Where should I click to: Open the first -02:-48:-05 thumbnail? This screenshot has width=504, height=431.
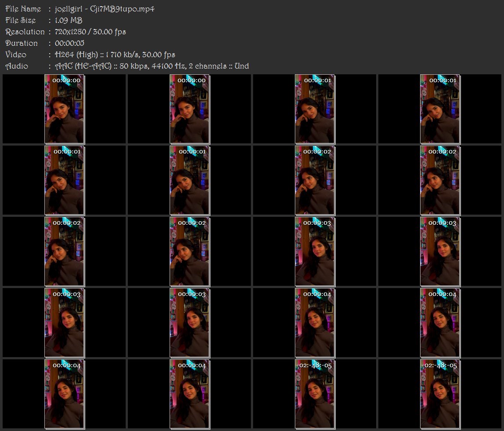click(315, 394)
